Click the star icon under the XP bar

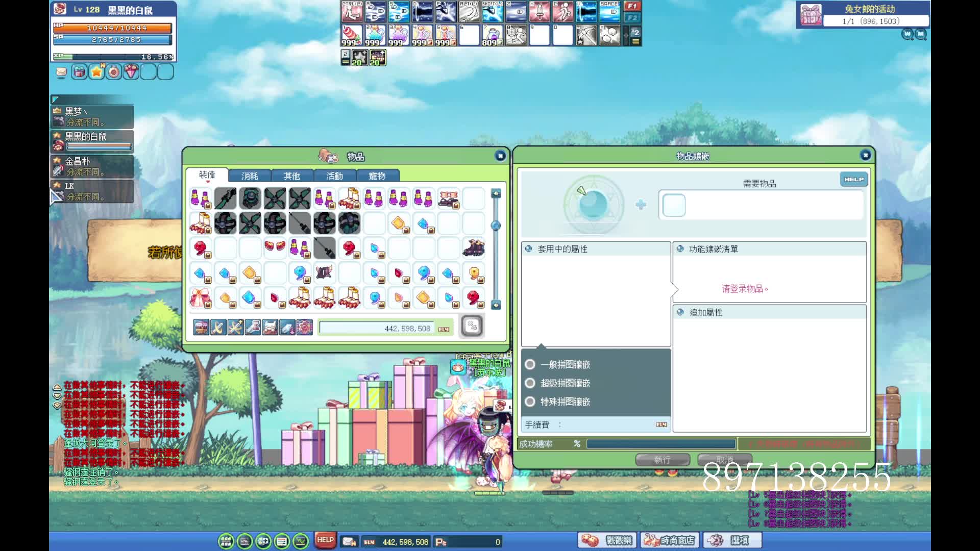(96, 72)
